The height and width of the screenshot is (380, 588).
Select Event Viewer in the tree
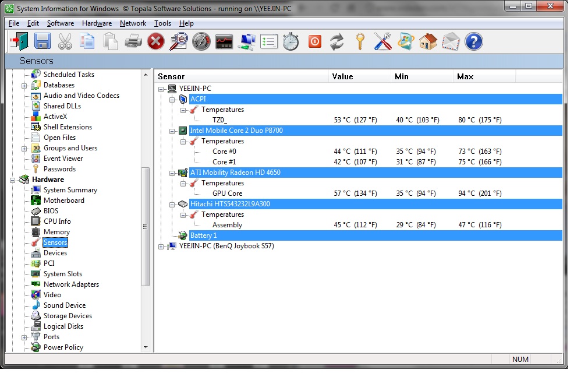pos(63,159)
